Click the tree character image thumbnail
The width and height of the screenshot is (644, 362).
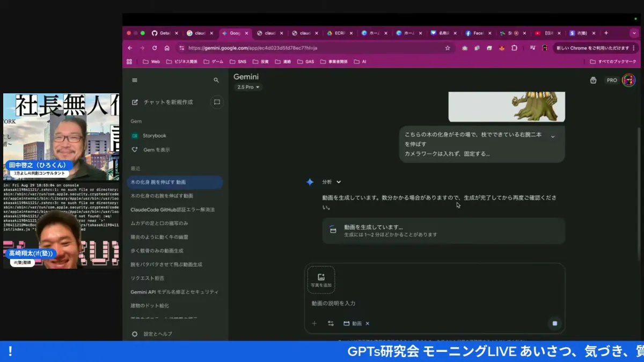pos(507,107)
